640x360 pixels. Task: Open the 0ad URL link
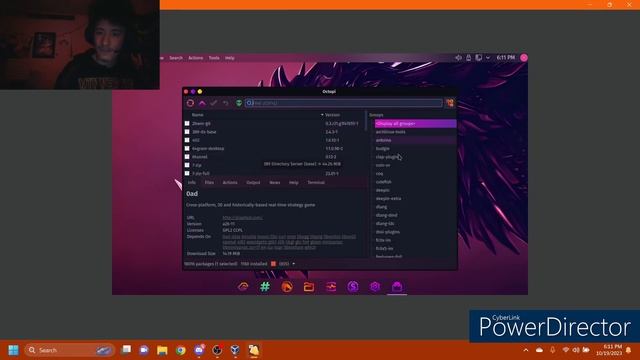(x=242, y=218)
